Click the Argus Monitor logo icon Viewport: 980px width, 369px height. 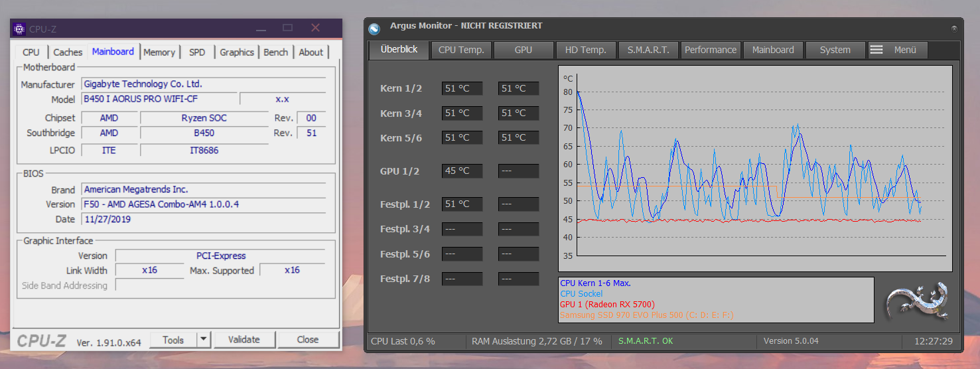(x=374, y=29)
